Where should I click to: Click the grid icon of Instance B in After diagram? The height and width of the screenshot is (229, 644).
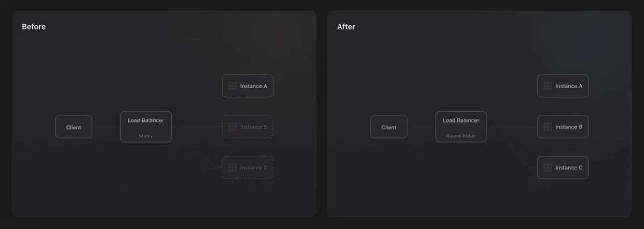tap(547, 127)
